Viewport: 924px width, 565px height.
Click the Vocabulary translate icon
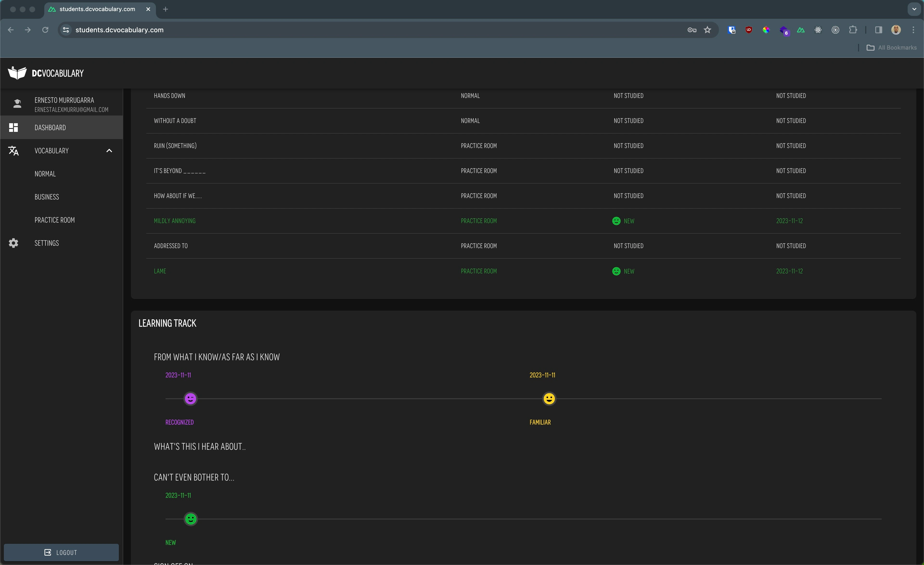pos(13,151)
